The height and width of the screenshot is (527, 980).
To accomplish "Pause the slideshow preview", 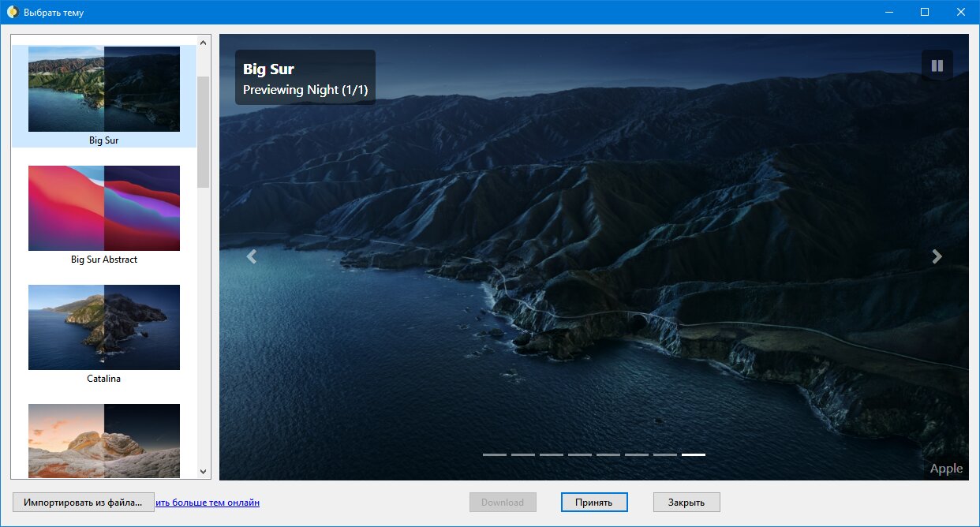I will click(x=937, y=65).
